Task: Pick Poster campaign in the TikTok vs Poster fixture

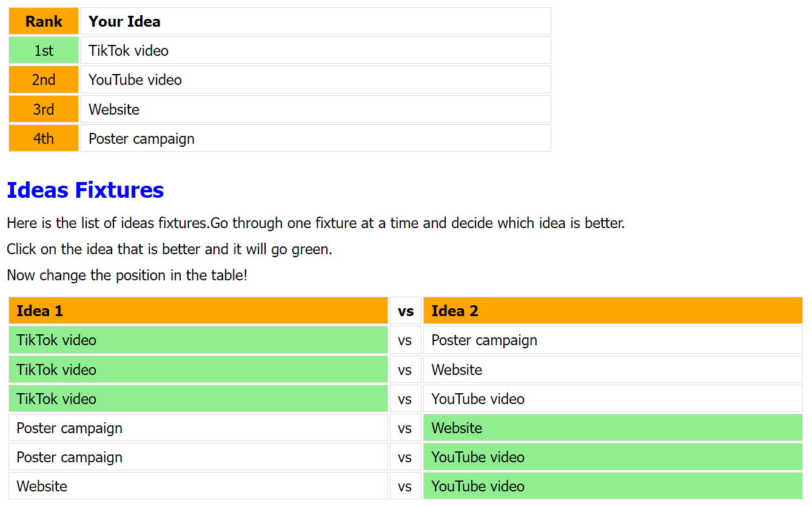Action: tap(612, 340)
